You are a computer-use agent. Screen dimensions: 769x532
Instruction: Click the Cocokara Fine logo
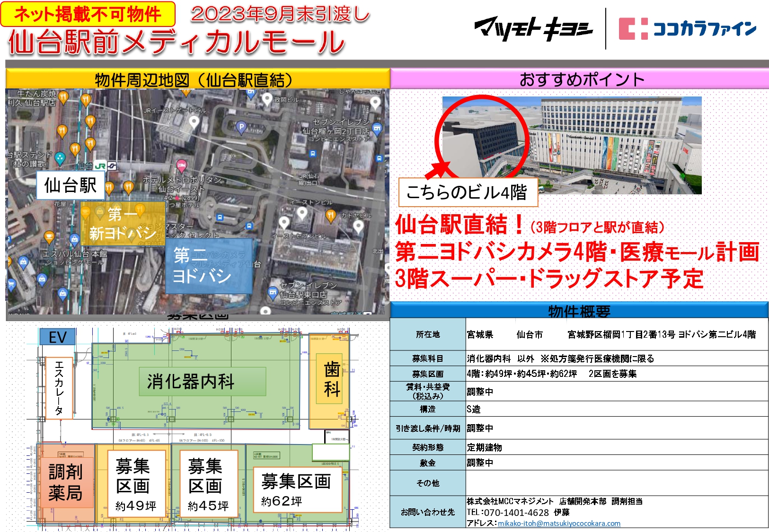(x=688, y=29)
